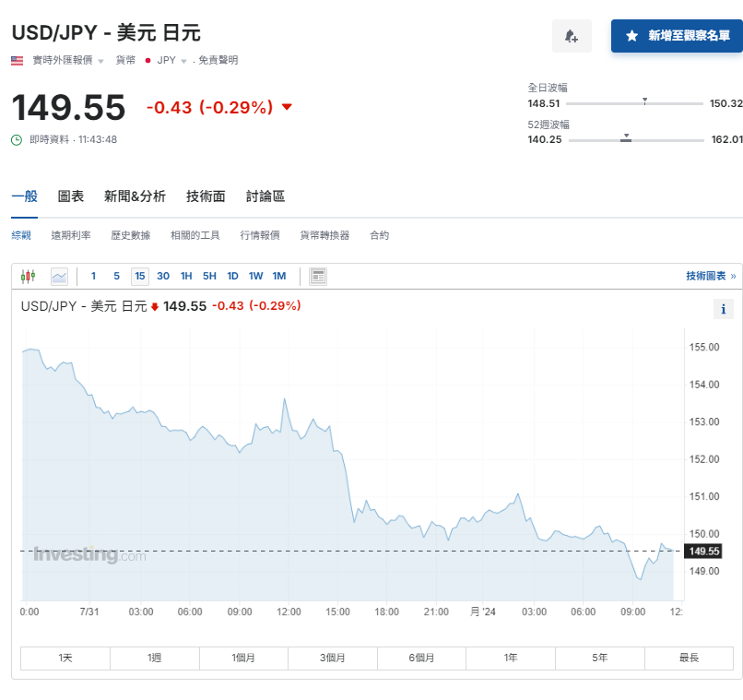Click the bell alert icon button
This screenshot has width=743, height=700.
pos(572,36)
